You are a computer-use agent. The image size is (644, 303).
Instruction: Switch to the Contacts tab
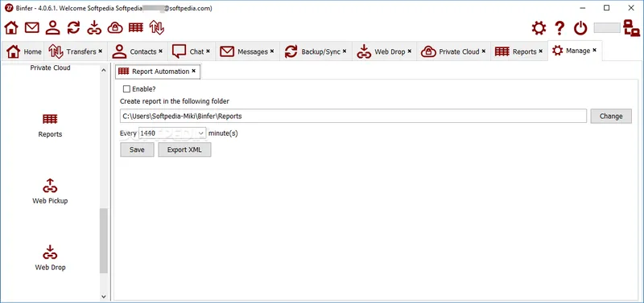click(138, 51)
